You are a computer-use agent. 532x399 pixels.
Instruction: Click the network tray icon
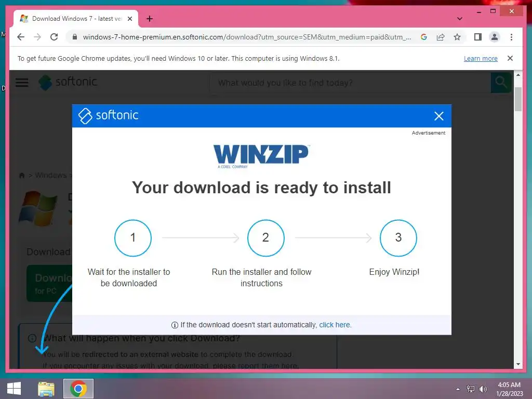coord(471,389)
